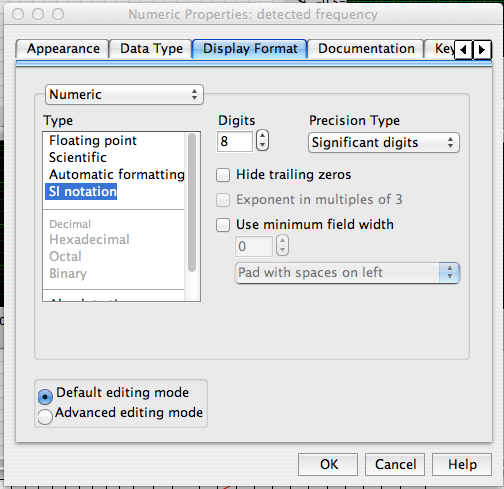The image size is (504, 489).
Task: Switch to the Appearance tab
Action: tap(63, 49)
